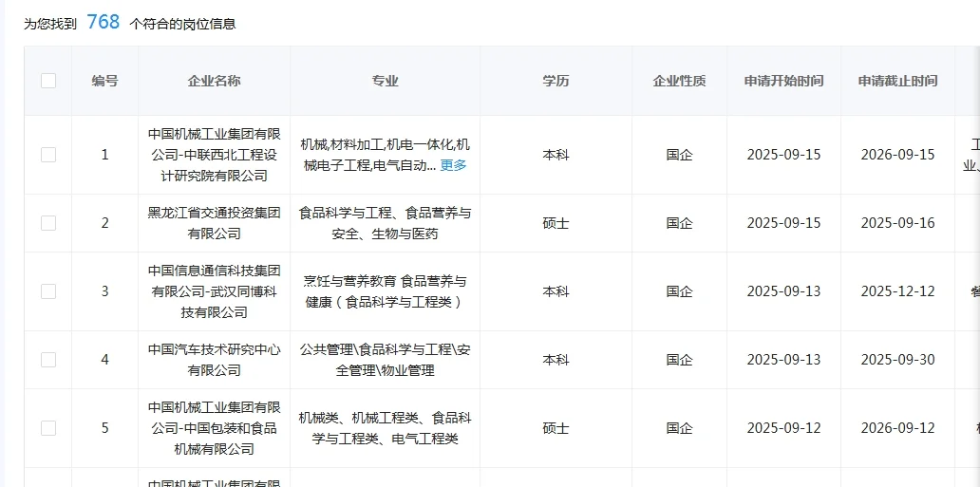Screen dimensions: 980x487
Task: Click deadline 2025-09-16 in row 2
Action: point(897,223)
